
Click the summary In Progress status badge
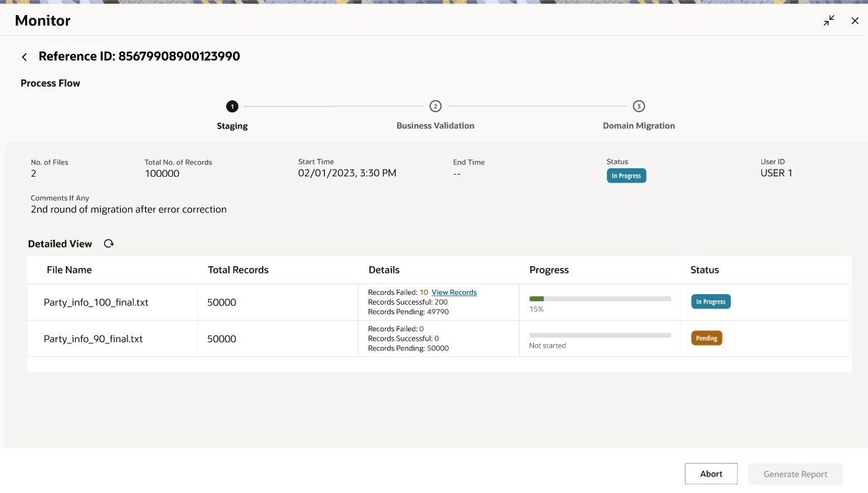(x=626, y=176)
